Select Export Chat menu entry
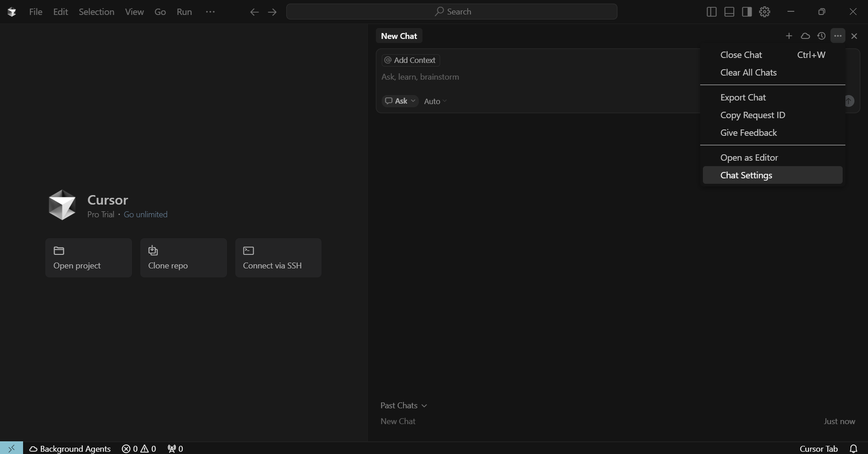Image resolution: width=868 pixels, height=454 pixels. pyautogui.click(x=773, y=97)
